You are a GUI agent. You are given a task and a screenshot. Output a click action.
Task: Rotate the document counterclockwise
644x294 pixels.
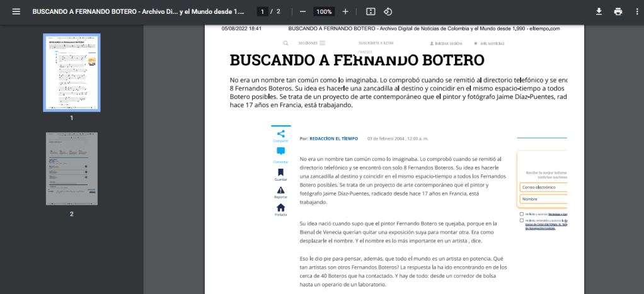pyautogui.click(x=388, y=12)
